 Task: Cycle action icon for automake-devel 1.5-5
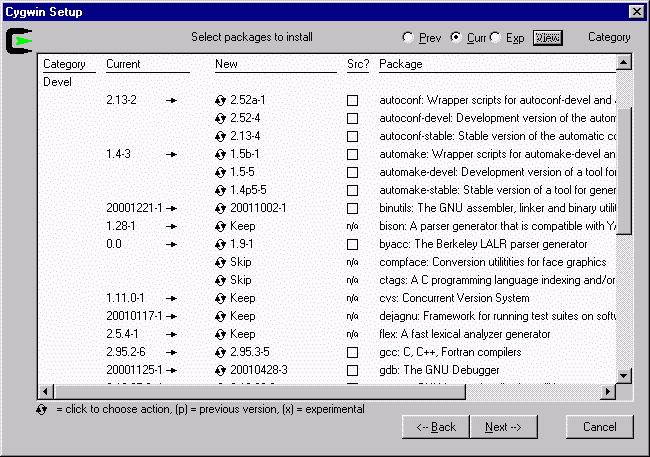coord(221,173)
